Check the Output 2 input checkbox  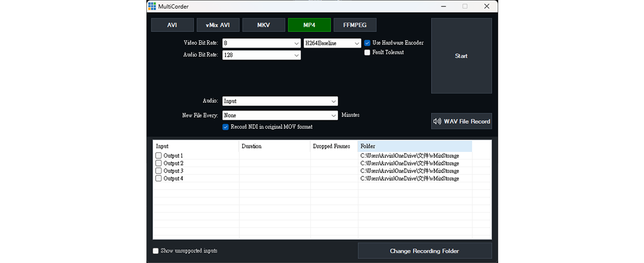(x=159, y=163)
